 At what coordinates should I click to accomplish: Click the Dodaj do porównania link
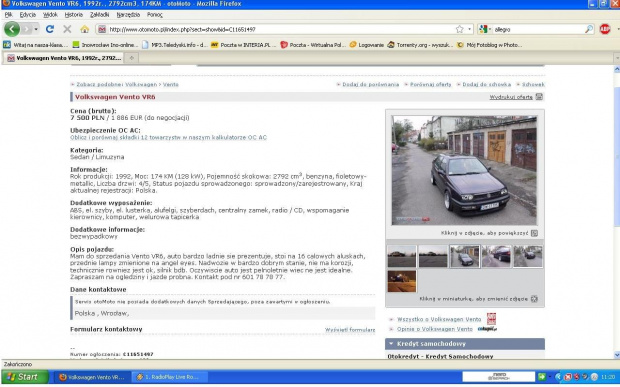[370, 85]
